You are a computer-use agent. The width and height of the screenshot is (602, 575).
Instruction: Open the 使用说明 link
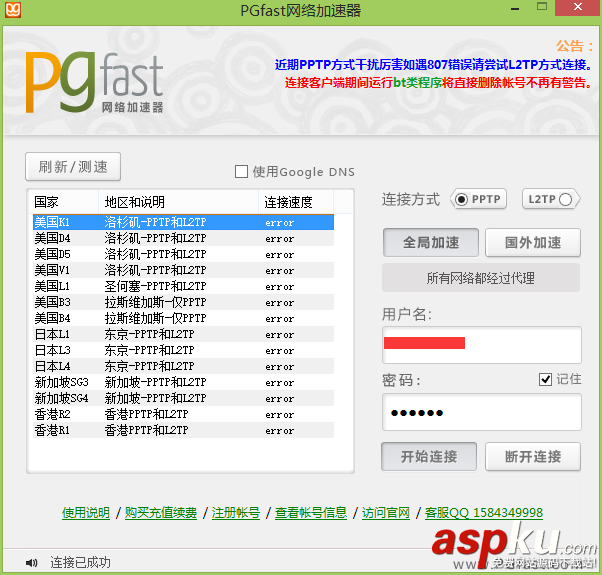[x=86, y=513]
